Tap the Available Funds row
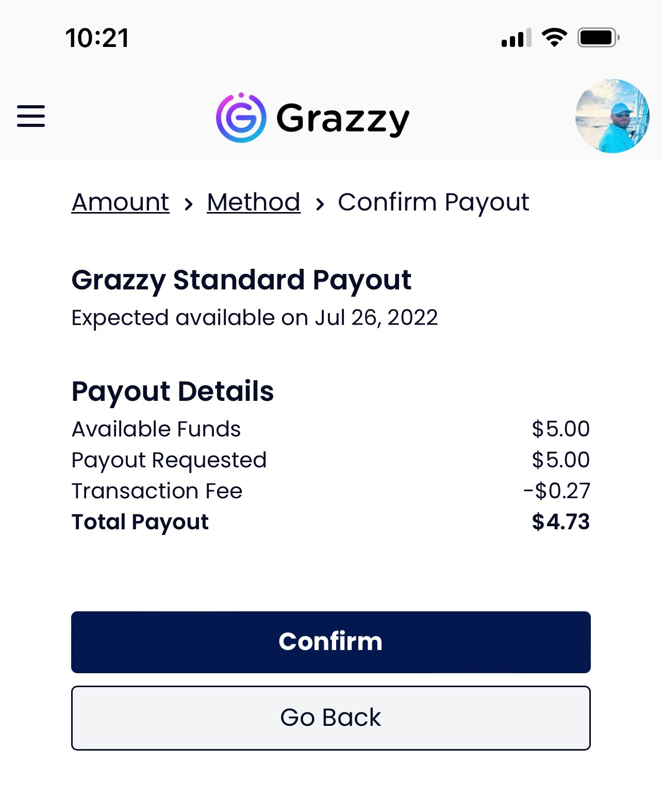Viewport: 662px width, 812px height. pyautogui.click(x=331, y=429)
